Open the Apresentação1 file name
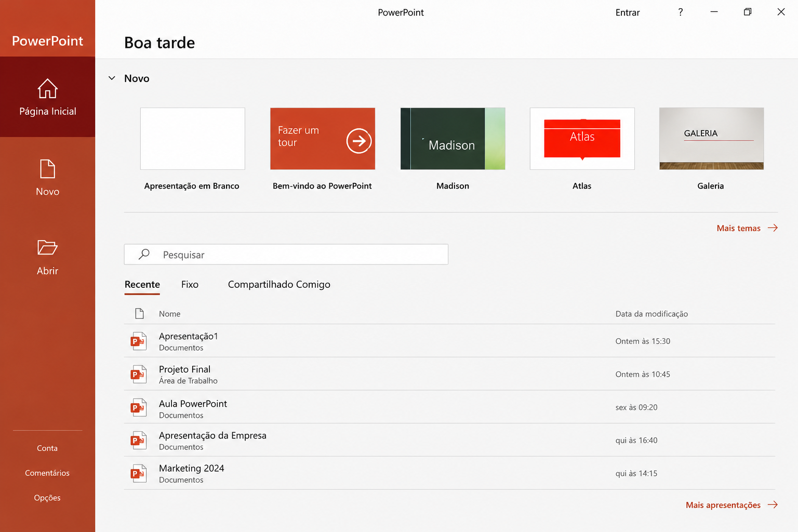The image size is (798, 532). pos(189,336)
